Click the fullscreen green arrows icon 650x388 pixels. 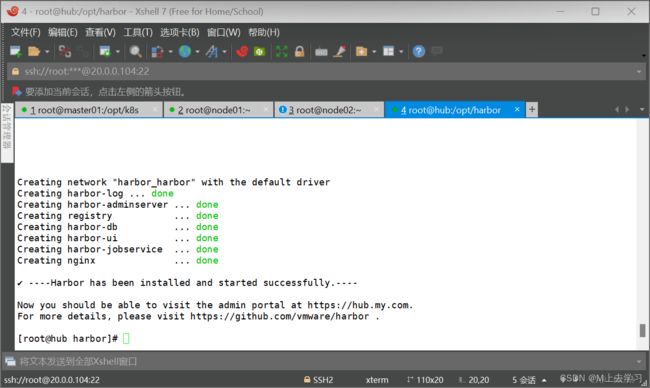281,51
